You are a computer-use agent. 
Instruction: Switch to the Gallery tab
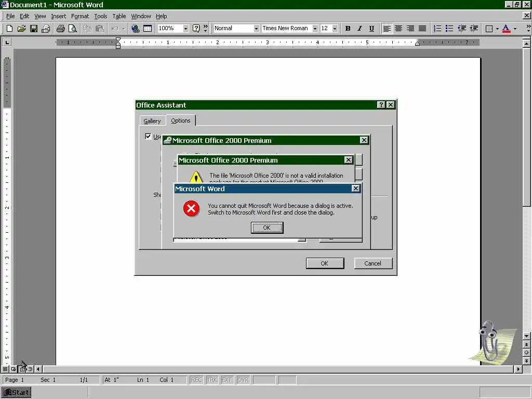tap(152, 121)
